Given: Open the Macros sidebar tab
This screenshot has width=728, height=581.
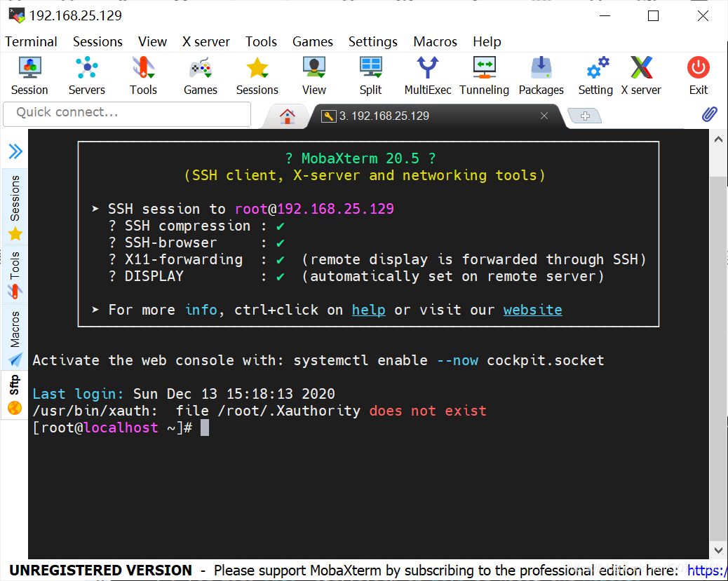Looking at the screenshot, I should (x=15, y=337).
